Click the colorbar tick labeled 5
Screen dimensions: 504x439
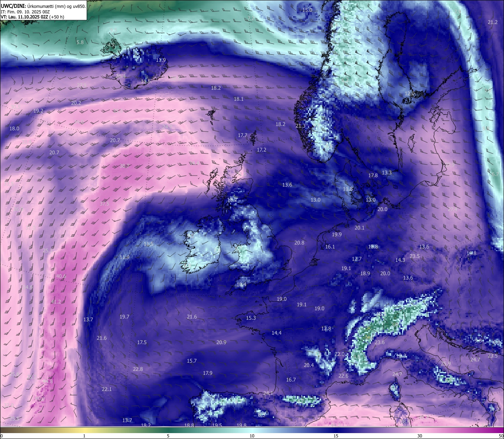[168, 436]
